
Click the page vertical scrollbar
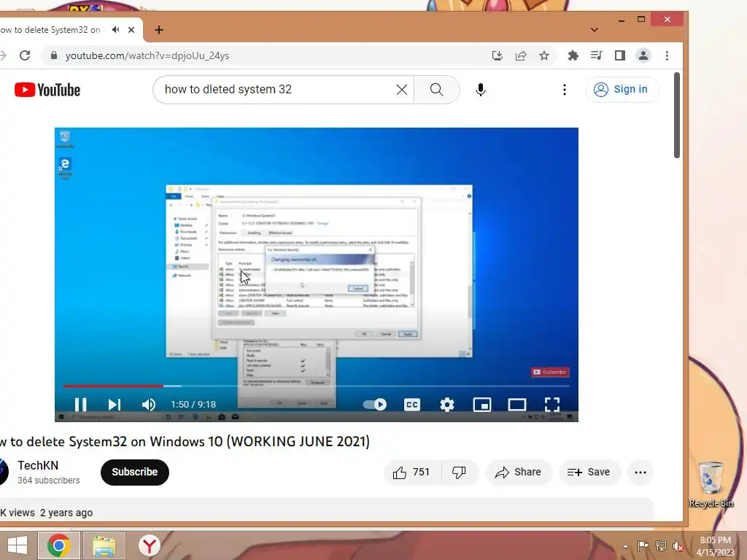click(x=677, y=114)
